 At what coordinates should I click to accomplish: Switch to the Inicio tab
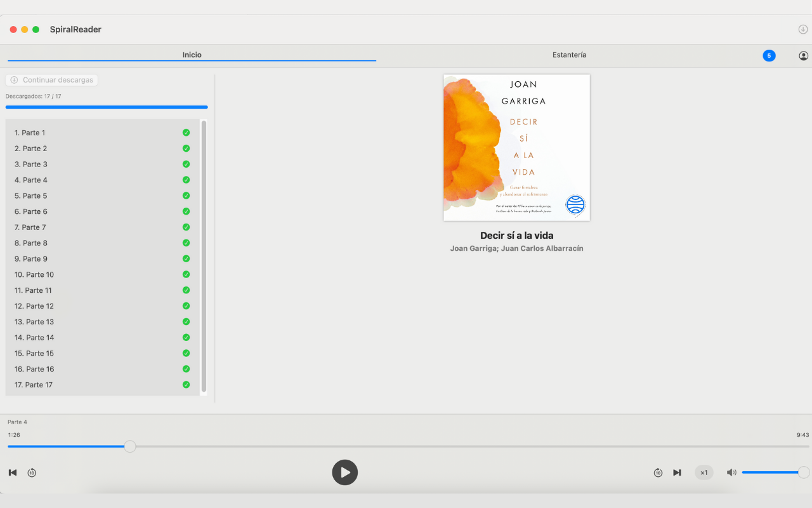[x=192, y=55]
